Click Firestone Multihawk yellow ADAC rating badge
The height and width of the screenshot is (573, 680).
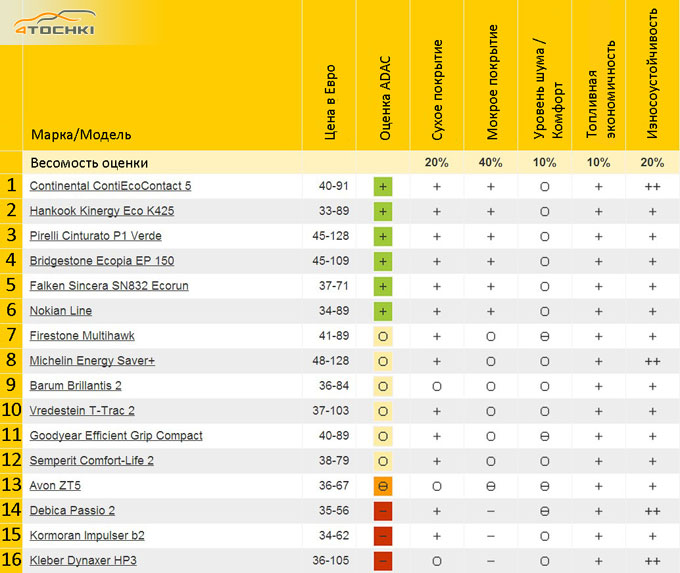383,336
